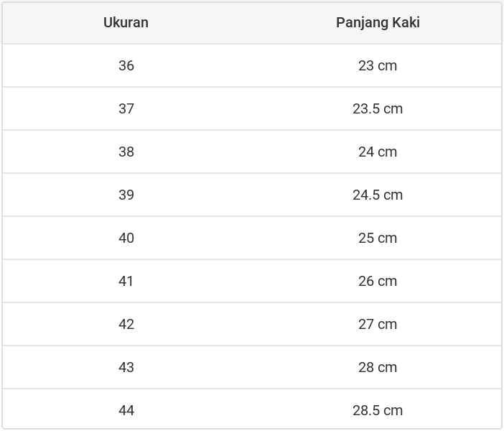Select size 38 row cell
The width and height of the screenshot is (504, 431).
coord(126,152)
